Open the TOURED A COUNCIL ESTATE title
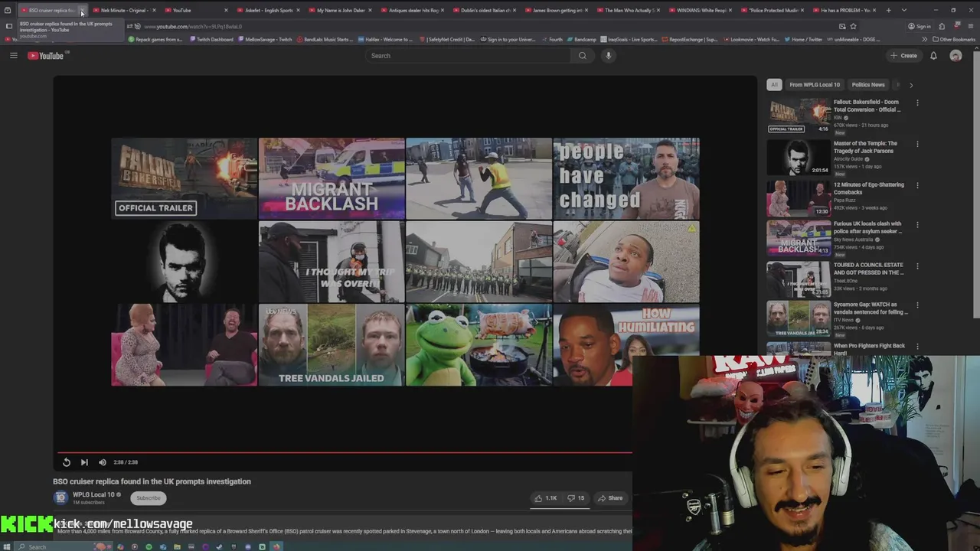The height and width of the screenshot is (551, 980). (869, 269)
